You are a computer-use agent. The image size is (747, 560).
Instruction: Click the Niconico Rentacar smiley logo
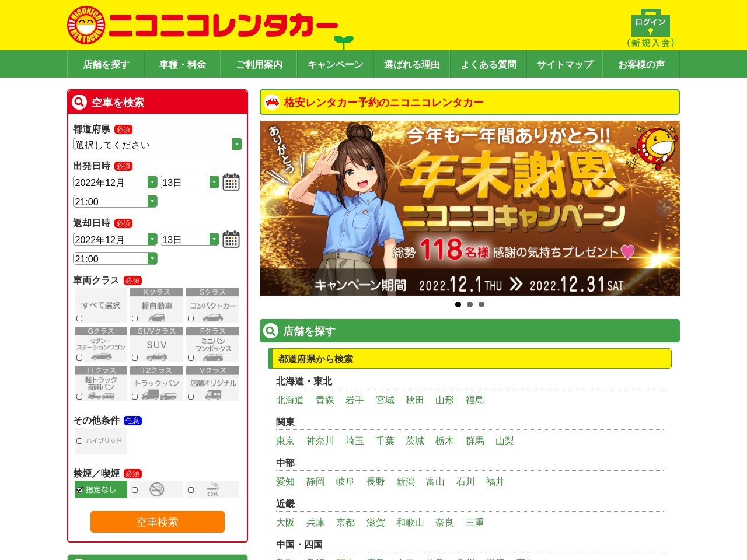[86, 26]
